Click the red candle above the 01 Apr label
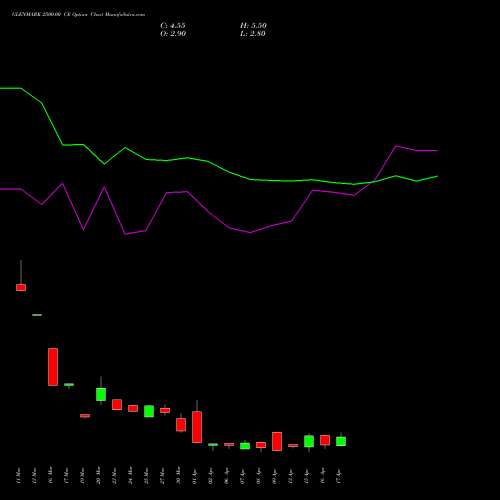 click(197, 427)
